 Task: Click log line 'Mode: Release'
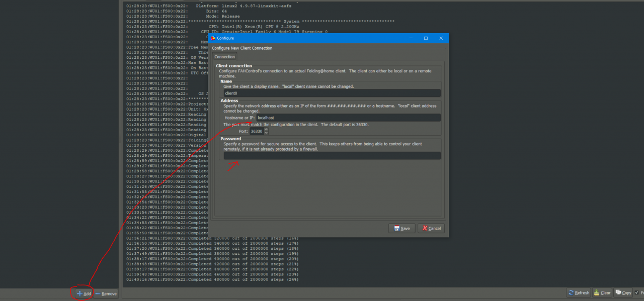point(183,16)
